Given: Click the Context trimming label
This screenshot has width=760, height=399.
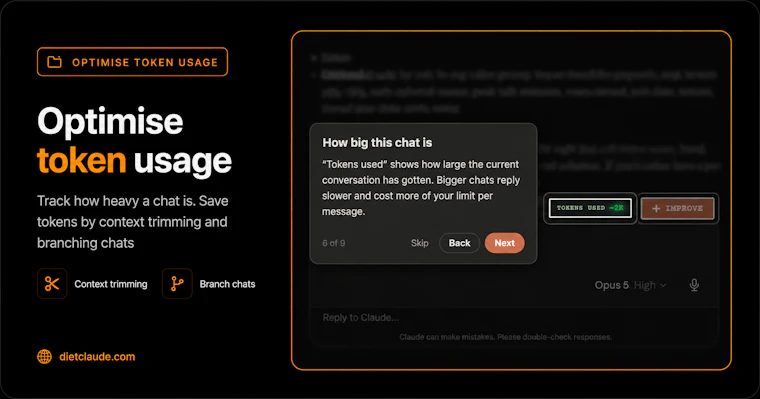Looking at the screenshot, I should [x=111, y=284].
